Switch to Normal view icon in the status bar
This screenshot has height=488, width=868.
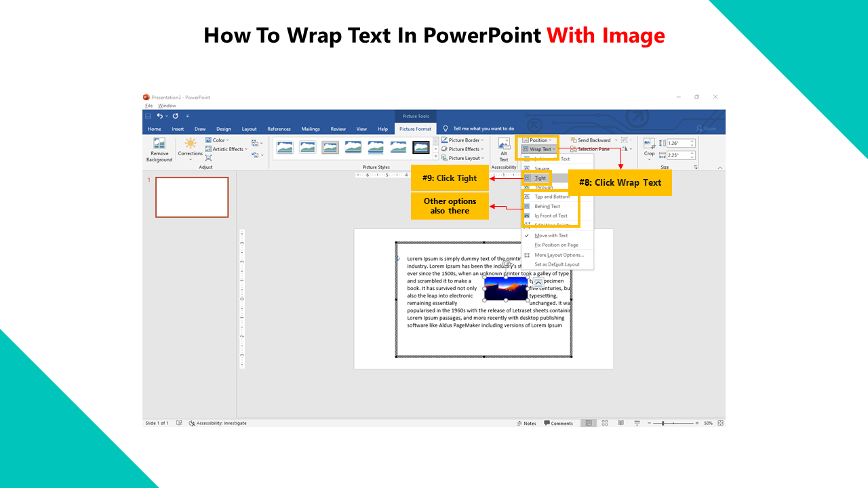(589, 423)
